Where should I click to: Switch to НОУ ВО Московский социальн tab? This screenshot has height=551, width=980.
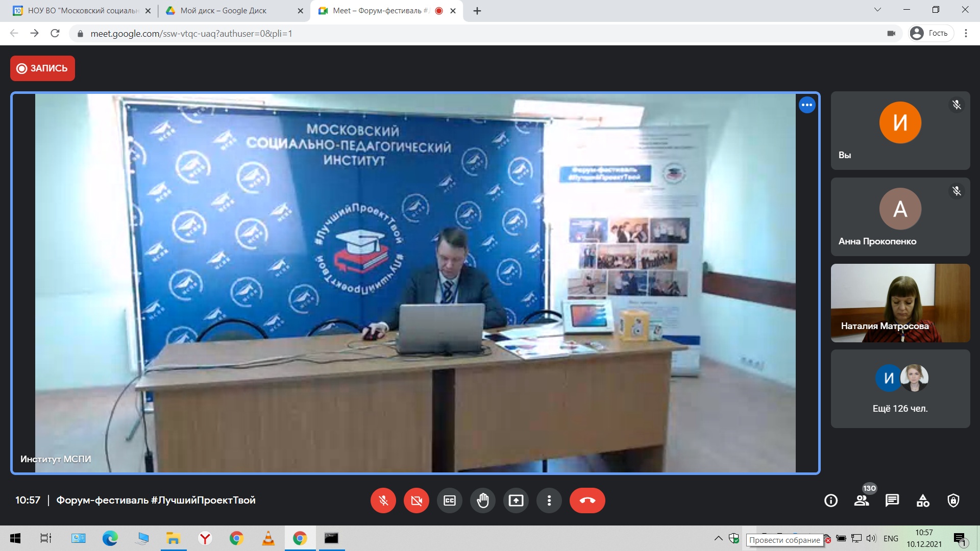tap(82, 11)
